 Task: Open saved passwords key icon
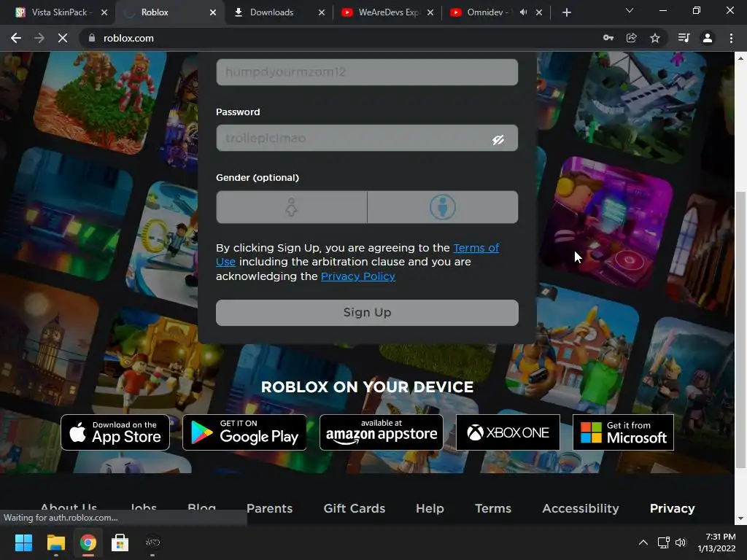pos(608,38)
